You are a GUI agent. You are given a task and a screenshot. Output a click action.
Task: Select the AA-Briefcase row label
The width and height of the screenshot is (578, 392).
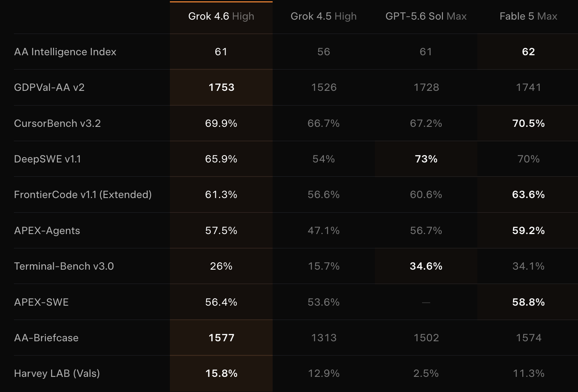pos(46,338)
